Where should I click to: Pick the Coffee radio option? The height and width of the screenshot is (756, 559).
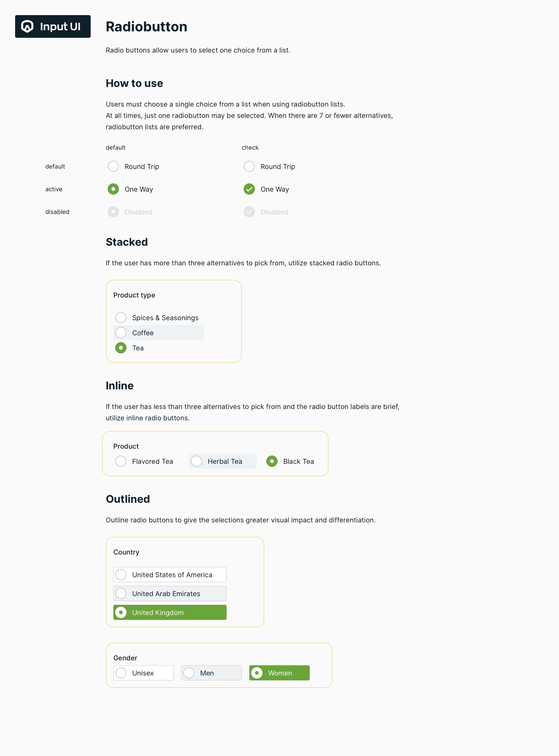coord(121,333)
